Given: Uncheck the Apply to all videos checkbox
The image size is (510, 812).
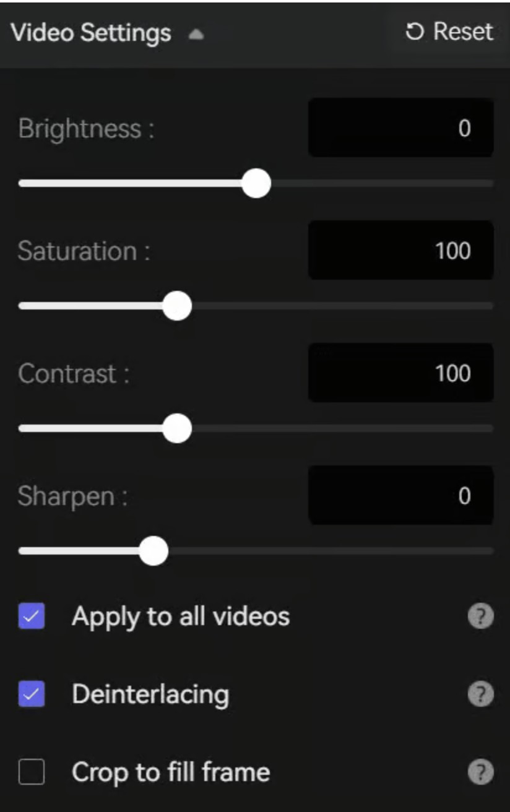Looking at the screenshot, I should pyautogui.click(x=32, y=616).
